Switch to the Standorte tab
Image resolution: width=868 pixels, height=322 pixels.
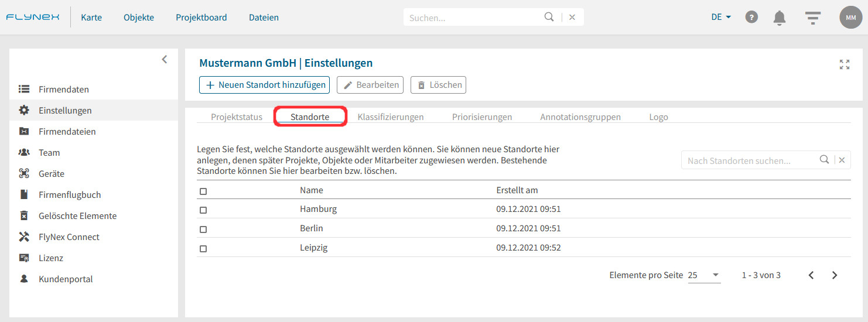click(x=310, y=117)
